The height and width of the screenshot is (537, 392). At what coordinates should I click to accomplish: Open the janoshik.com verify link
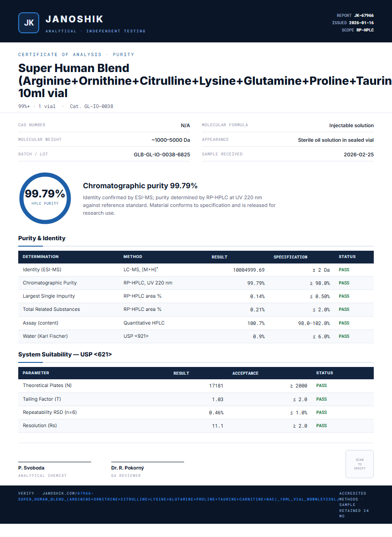point(178,496)
